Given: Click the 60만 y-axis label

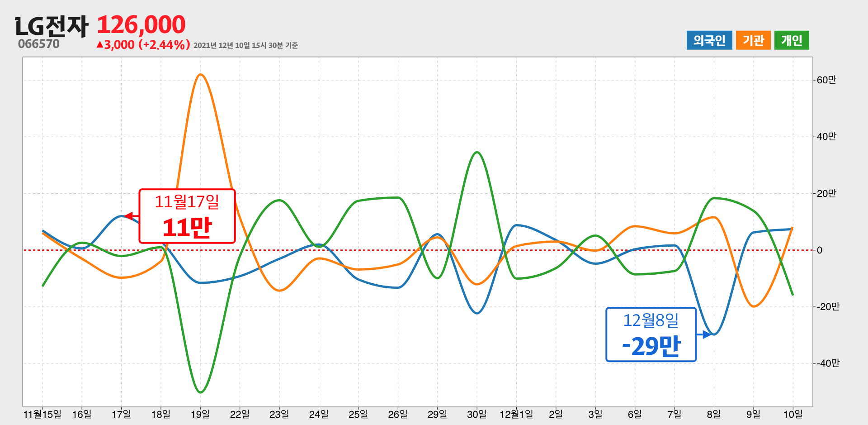Looking at the screenshot, I should (x=826, y=80).
